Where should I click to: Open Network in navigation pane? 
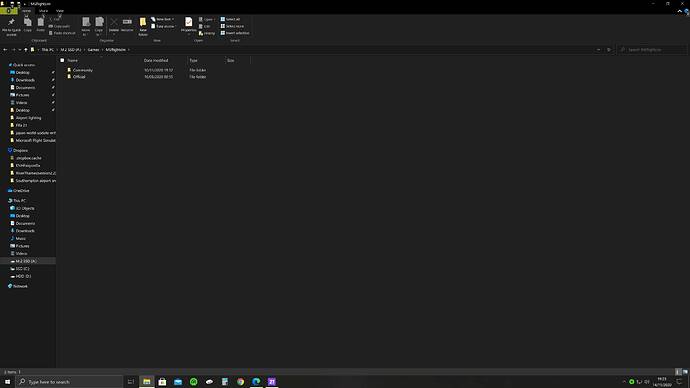pyautogui.click(x=20, y=286)
